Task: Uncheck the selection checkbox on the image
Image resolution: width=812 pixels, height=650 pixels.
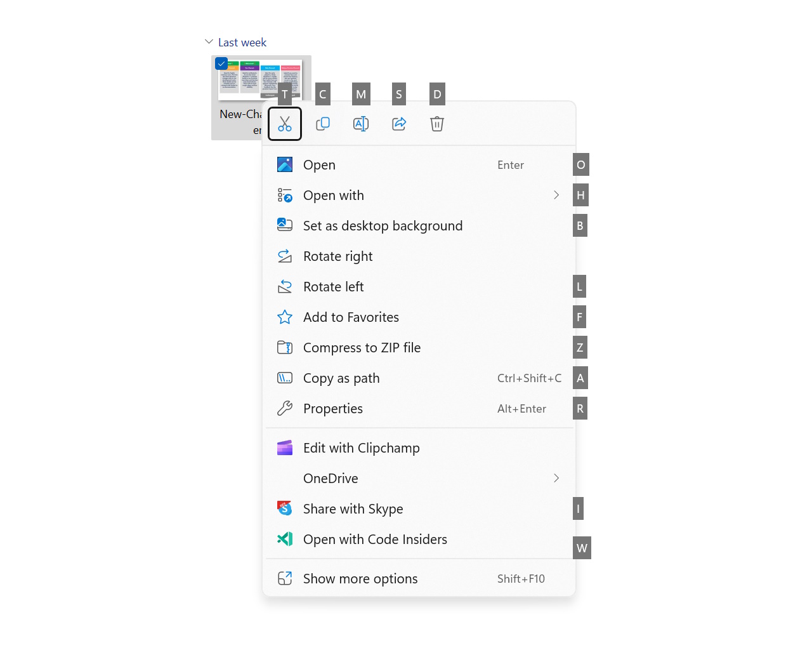Action: (x=221, y=63)
